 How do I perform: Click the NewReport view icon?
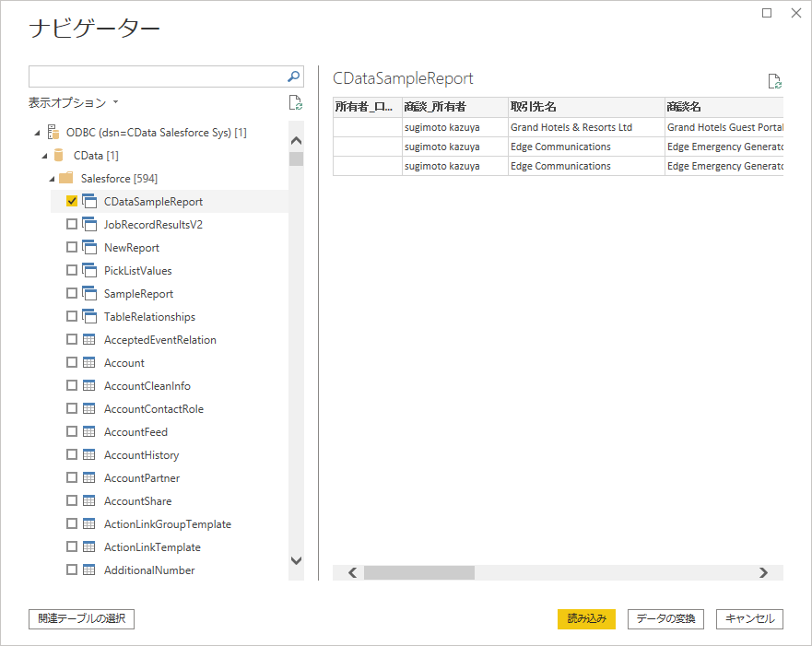(x=89, y=248)
